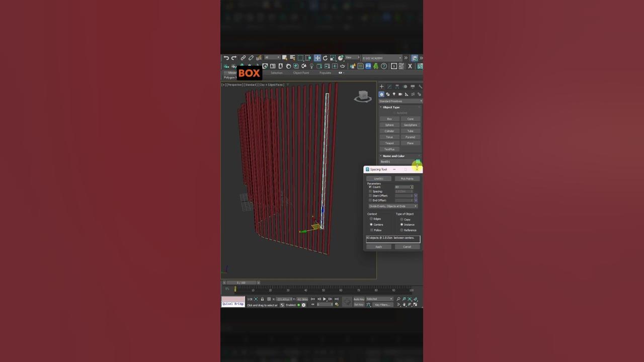Select the Lights category icon
644x362 pixels.
tap(394, 94)
